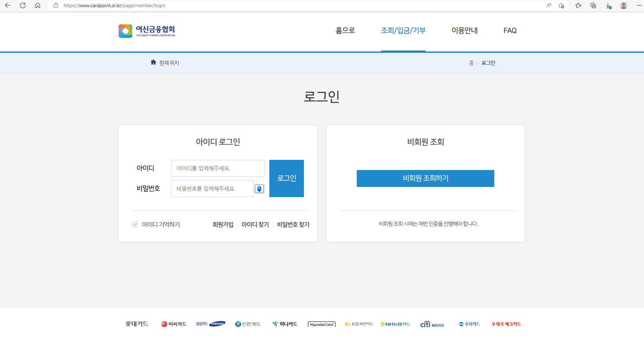Viewport: 644px width, 339px height.
Task: Select the Hana Card logo
Action: point(284,324)
